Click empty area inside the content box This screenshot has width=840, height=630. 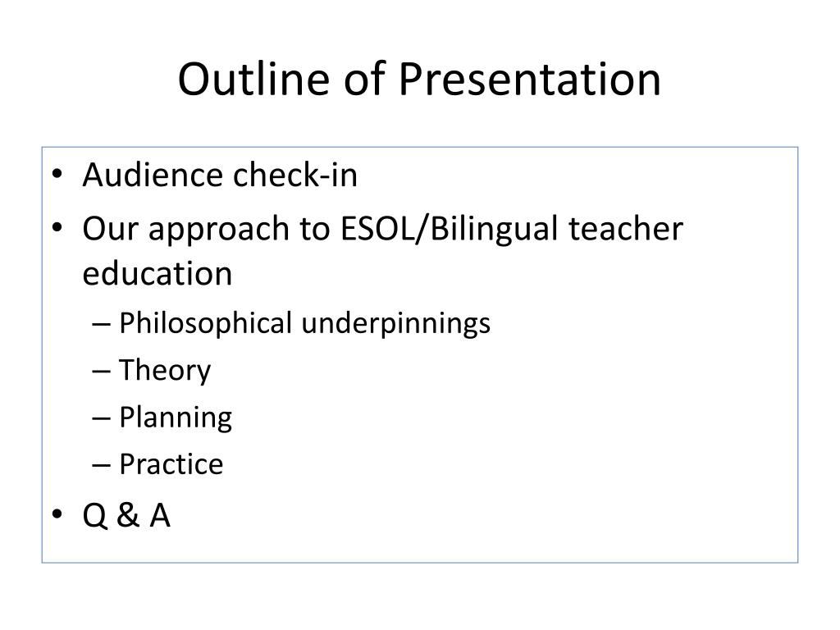pos(589,428)
